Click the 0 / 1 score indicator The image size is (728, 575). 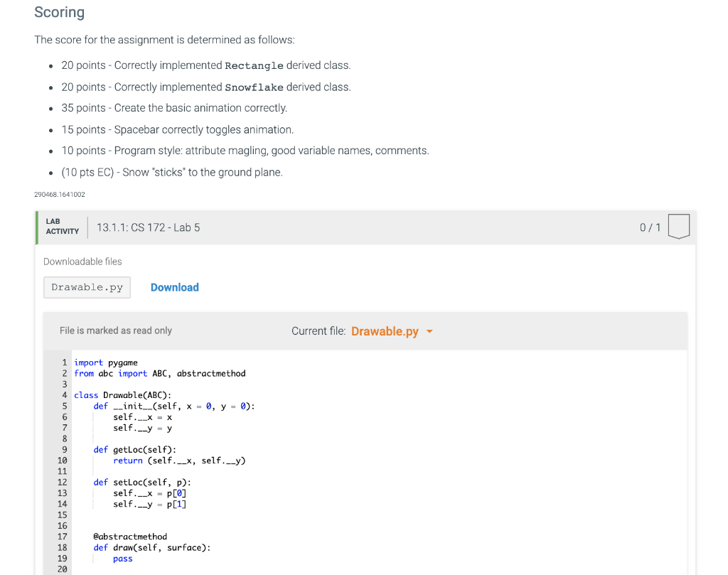(x=649, y=227)
